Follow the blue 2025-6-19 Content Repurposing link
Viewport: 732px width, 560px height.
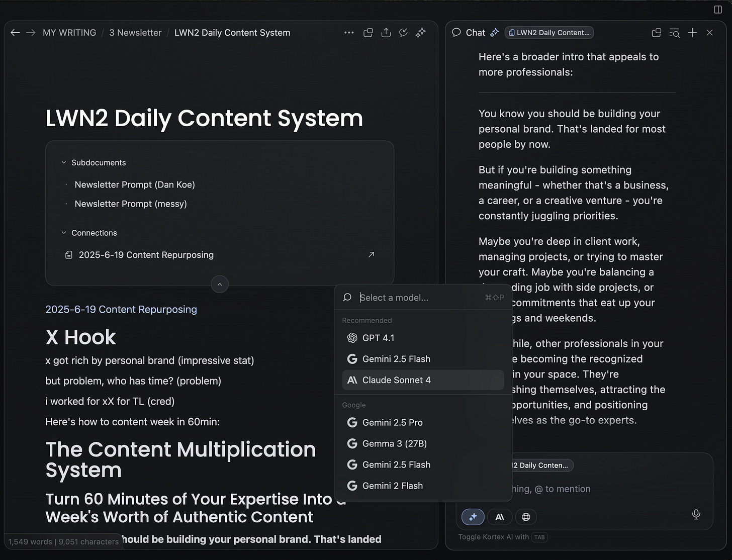[121, 309]
